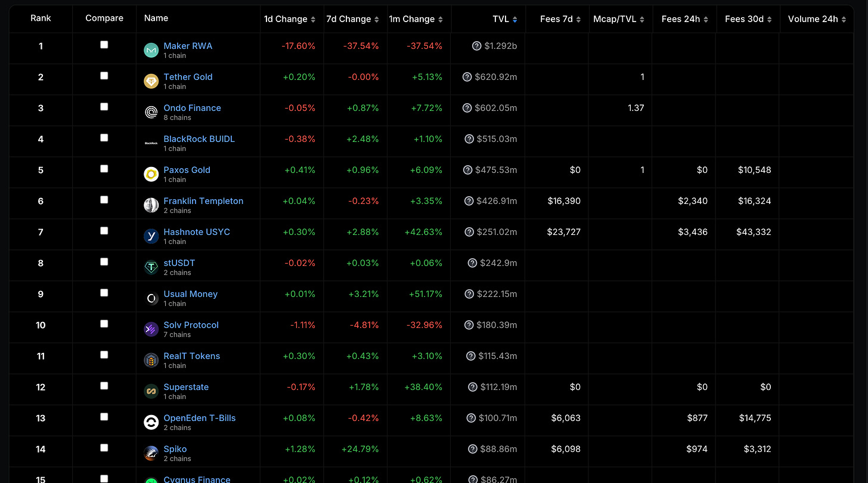Click the TVL info icon for Maker RWA

tap(476, 46)
